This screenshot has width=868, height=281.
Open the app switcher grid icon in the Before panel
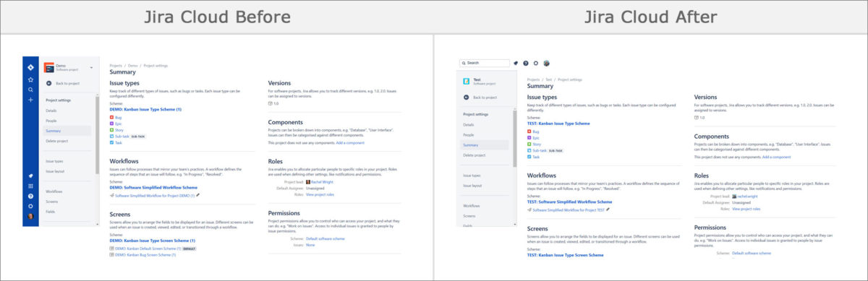point(30,186)
